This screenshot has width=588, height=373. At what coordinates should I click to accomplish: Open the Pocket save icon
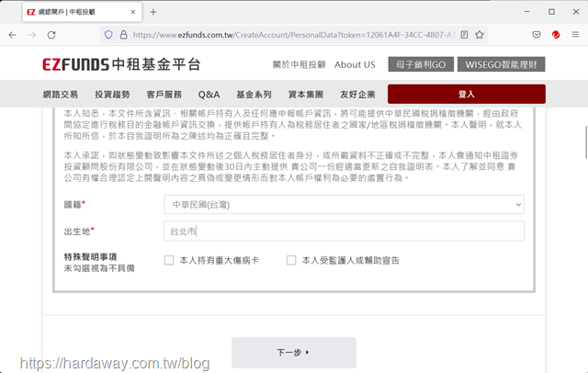coord(537,35)
